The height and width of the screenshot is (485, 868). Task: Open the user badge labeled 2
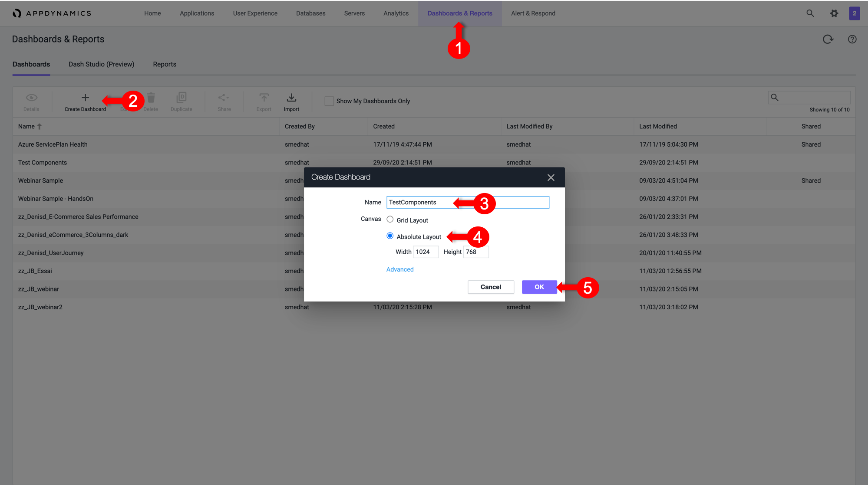point(854,13)
